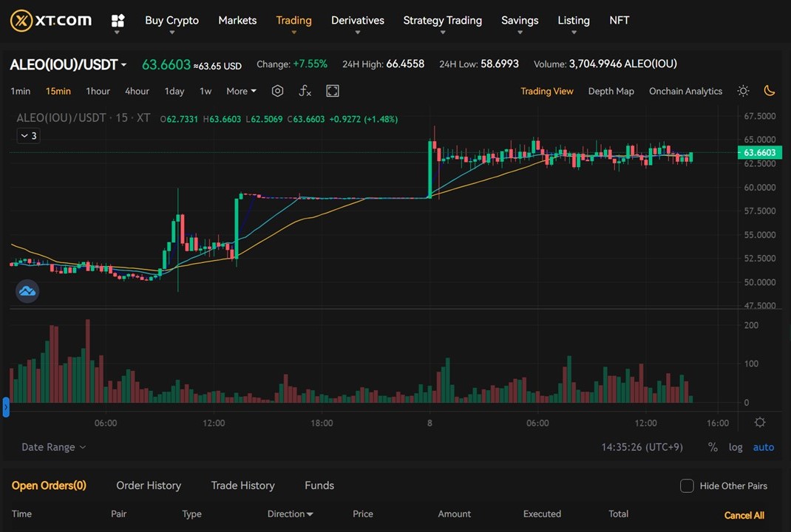Click the +7.55% change value
791x532 pixels.
tap(310, 64)
